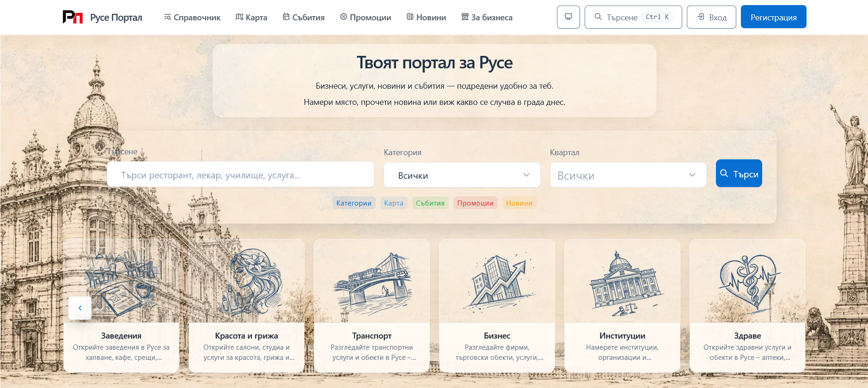
Task: Click the Здраве card title
Action: [748, 336]
